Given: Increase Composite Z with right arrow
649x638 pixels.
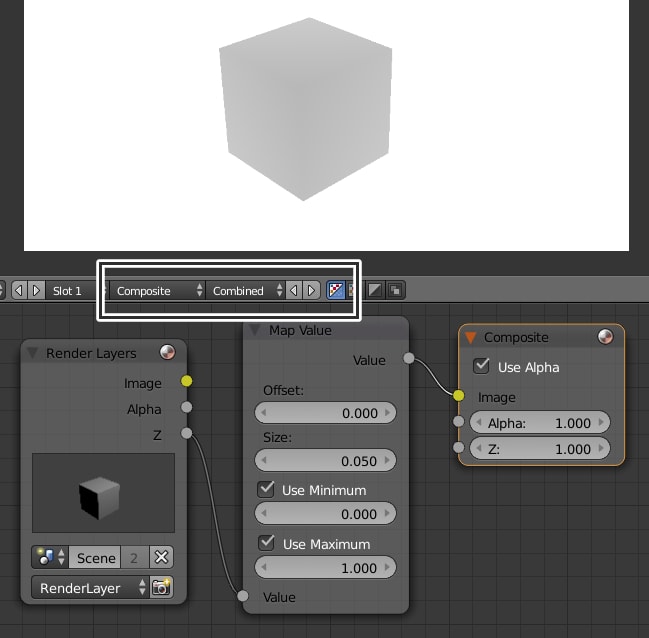Looking at the screenshot, I should pyautogui.click(x=601, y=448).
